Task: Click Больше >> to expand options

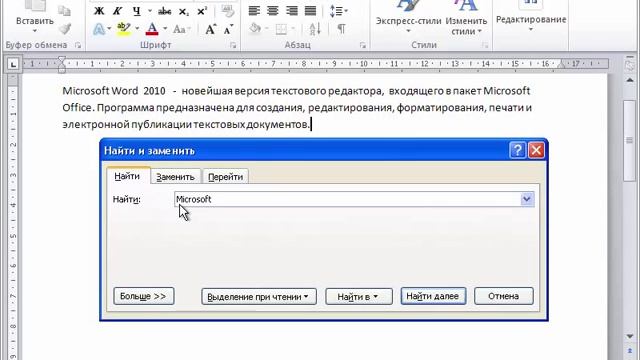Action: coord(144,296)
